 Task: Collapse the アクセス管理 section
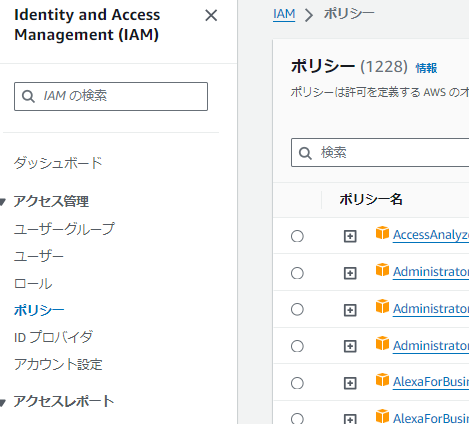tap(3, 202)
